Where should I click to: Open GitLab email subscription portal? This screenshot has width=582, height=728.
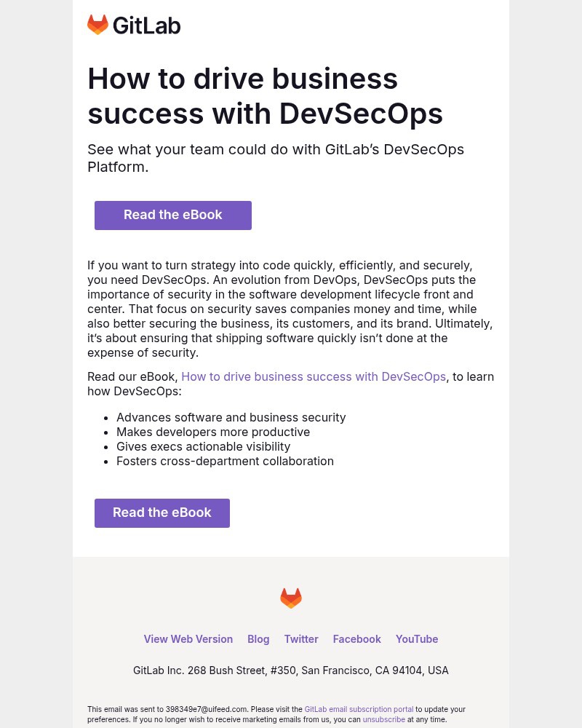pos(359,709)
